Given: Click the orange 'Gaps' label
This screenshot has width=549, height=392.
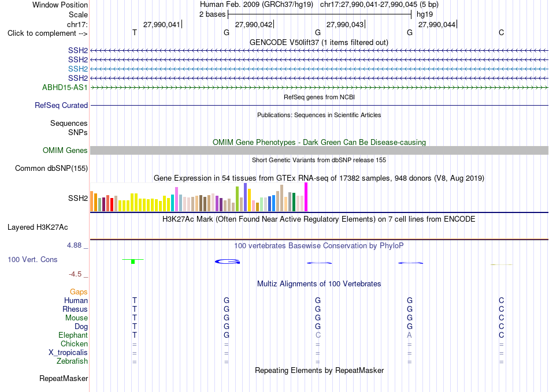Looking at the screenshot, I should point(79,292).
